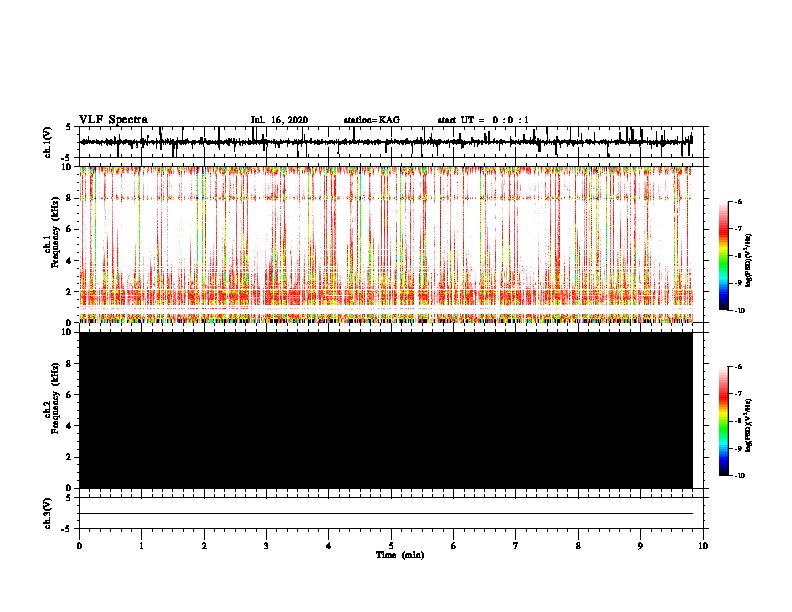Click the time axis tick label "9"

pos(640,546)
